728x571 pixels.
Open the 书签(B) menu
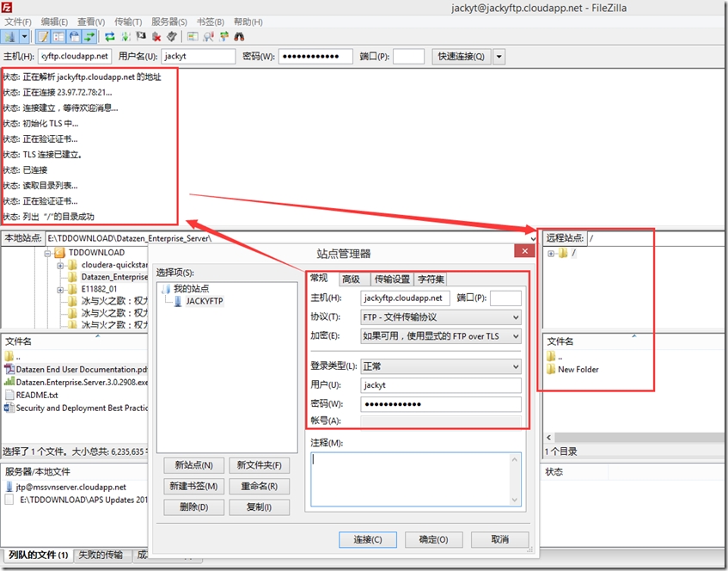[211, 21]
